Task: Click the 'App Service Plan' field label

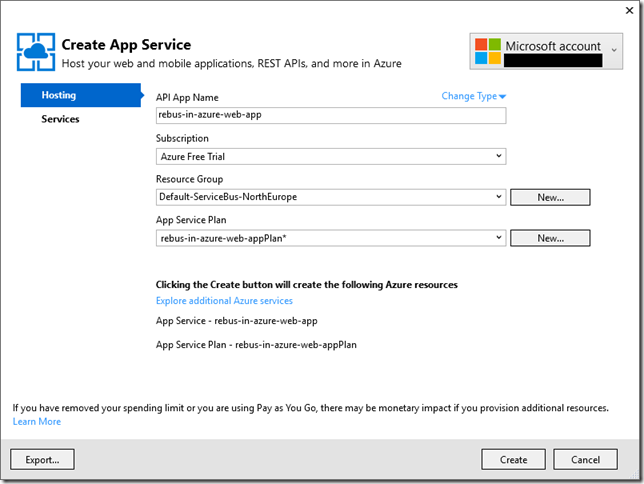Action: click(x=191, y=220)
